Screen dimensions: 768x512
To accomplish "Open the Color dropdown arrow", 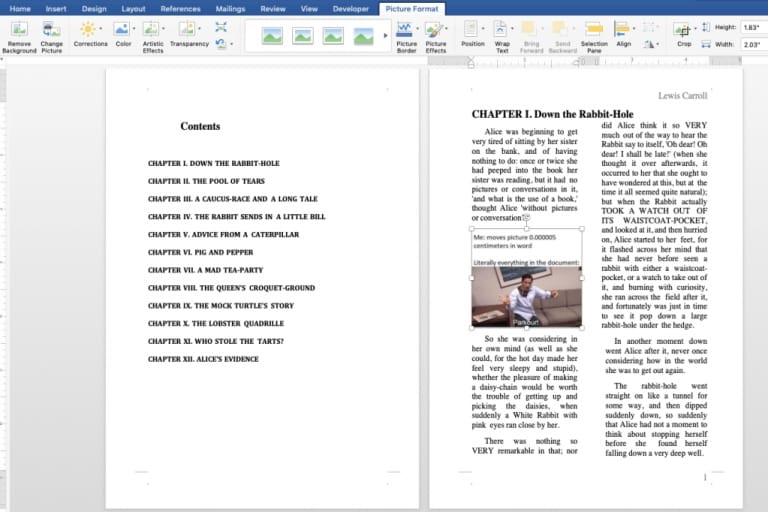I will pyautogui.click(x=134, y=28).
